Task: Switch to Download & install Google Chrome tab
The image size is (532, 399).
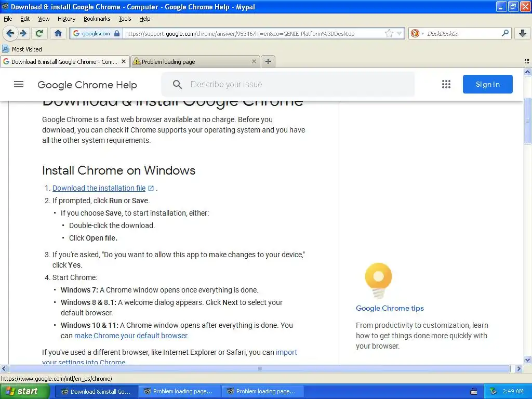Action: (x=64, y=61)
